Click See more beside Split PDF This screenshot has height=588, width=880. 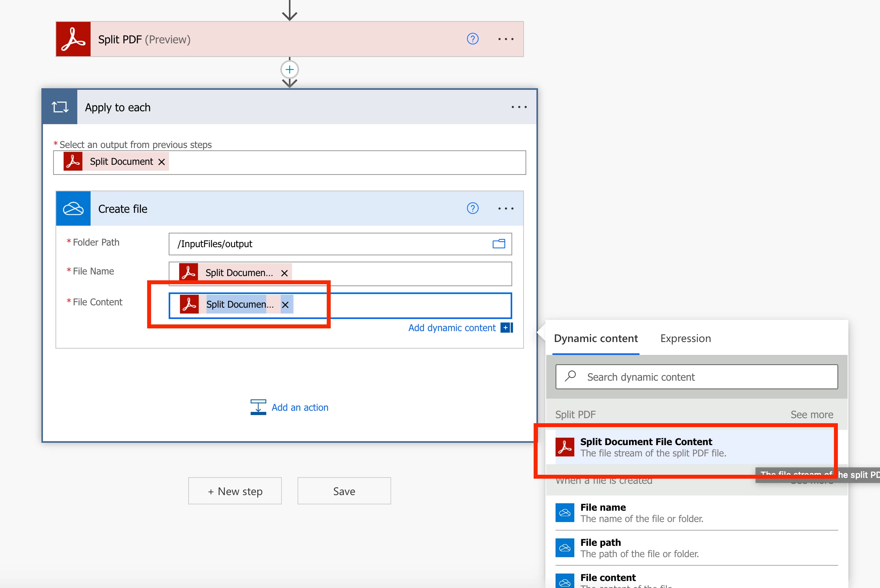pyautogui.click(x=812, y=415)
